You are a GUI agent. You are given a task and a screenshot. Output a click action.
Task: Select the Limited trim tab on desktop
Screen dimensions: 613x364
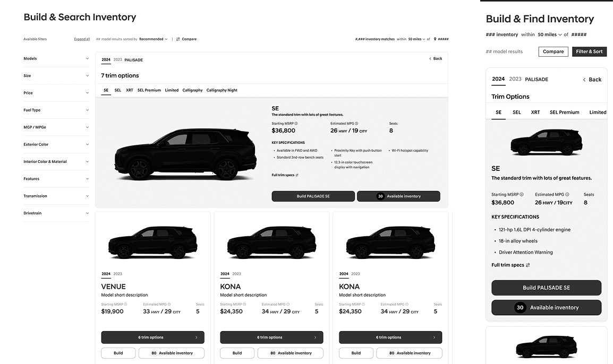coord(172,90)
